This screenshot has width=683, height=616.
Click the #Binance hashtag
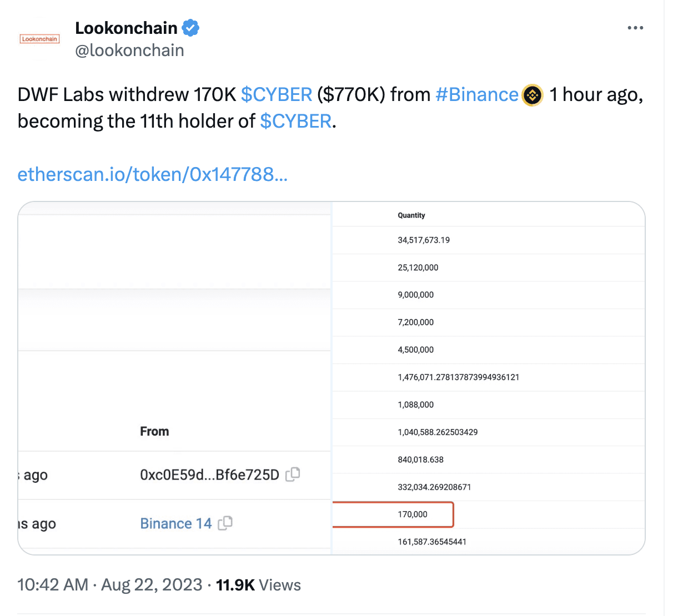476,94
